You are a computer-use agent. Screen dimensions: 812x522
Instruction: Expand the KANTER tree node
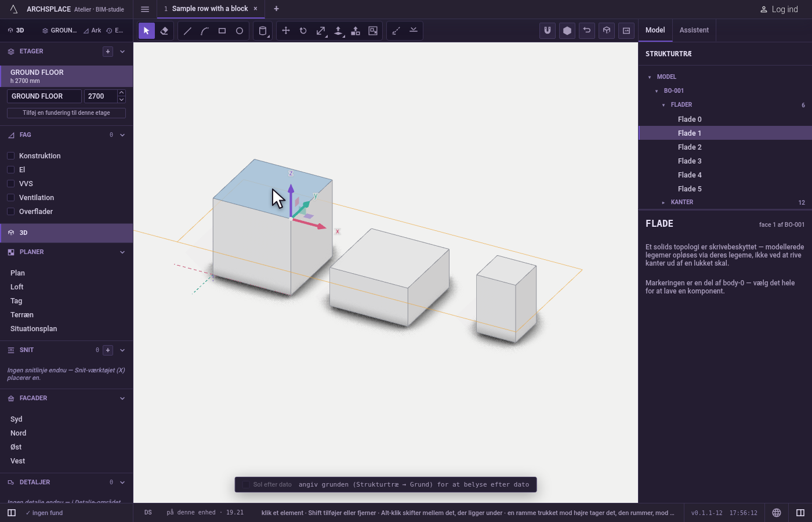click(x=664, y=202)
